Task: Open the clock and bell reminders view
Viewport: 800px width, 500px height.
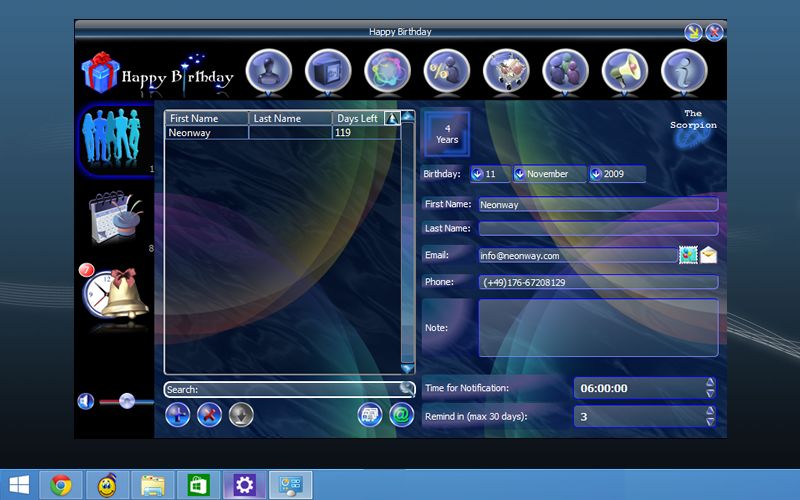Action: click(x=115, y=294)
